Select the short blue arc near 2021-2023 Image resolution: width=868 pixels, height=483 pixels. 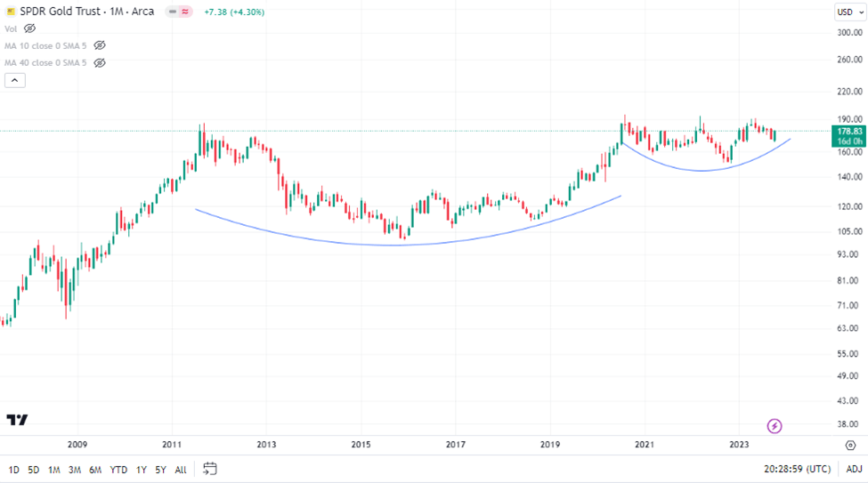click(x=702, y=171)
